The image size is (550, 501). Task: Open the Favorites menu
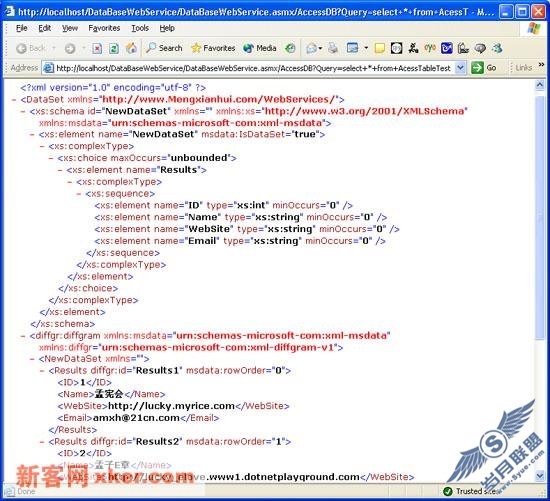104,28
